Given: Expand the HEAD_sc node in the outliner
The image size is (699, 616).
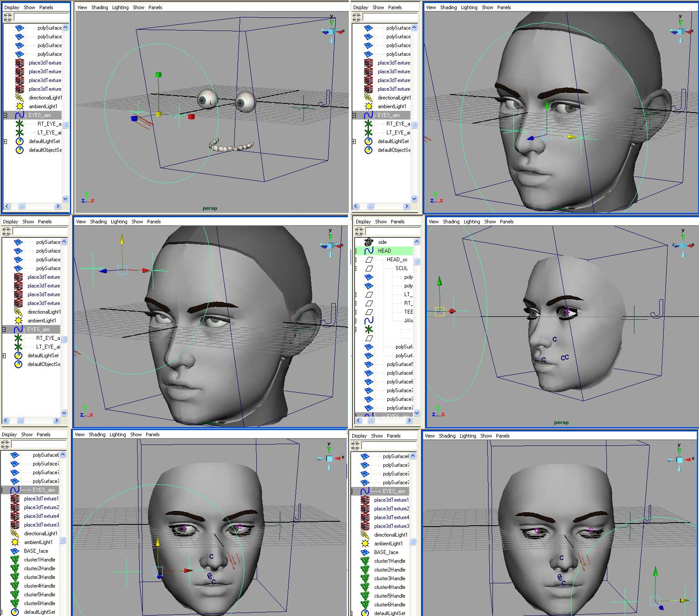Looking at the screenshot, I should (356, 260).
